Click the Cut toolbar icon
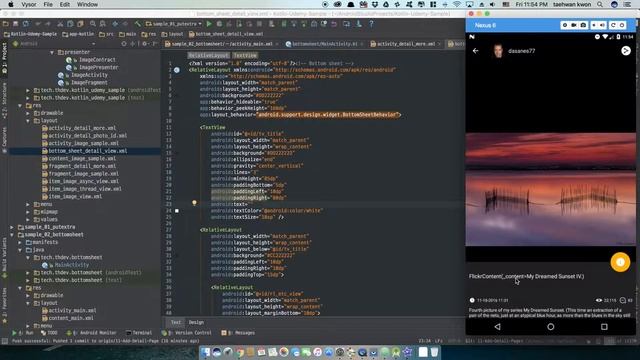The width and height of the screenshot is (640, 360). tap(60, 24)
